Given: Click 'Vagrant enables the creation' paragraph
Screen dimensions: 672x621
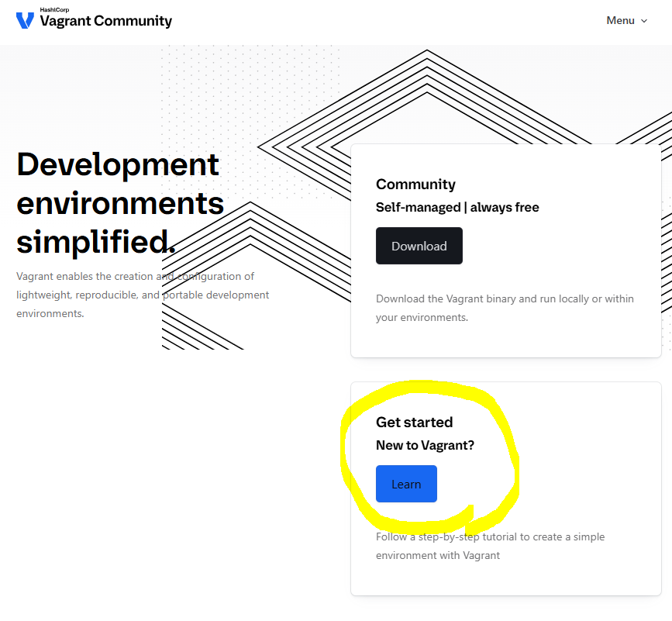Looking at the screenshot, I should (x=143, y=295).
